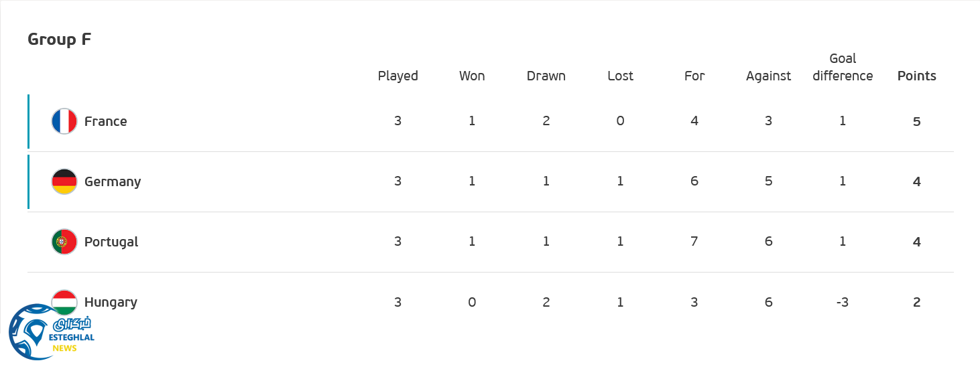This screenshot has height=375, width=980.
Task: Select the Portugal team name
Action: tap(111, 242)
